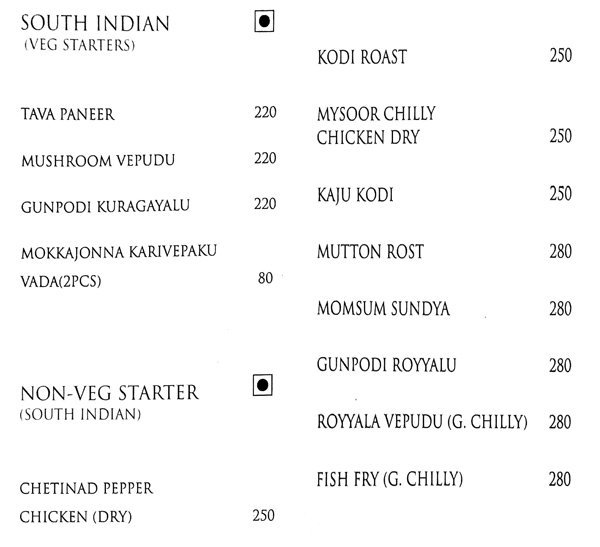Click the dot symbol beside South Indian heading
Screen dimensions: 600x547
[x=264, y=20]
